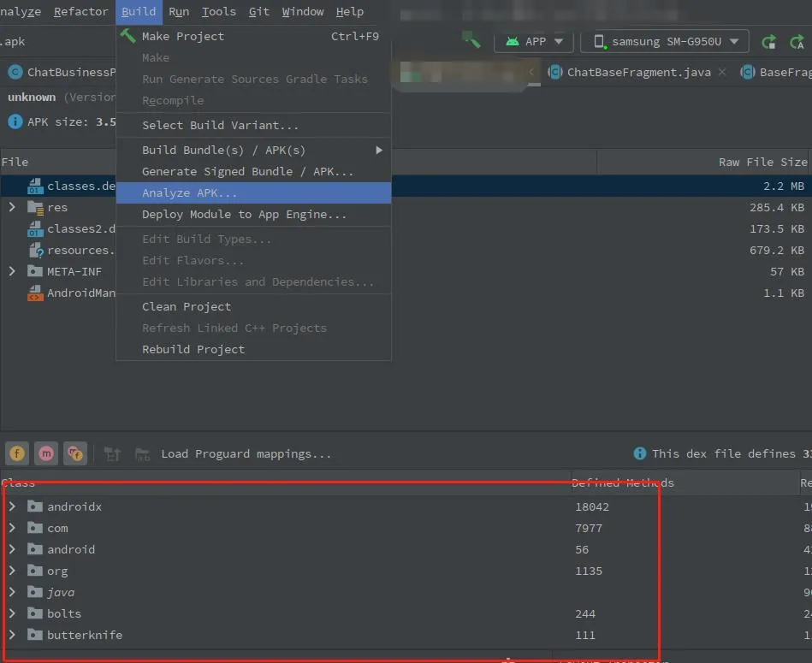Select the classes2.dex file icon
The height and width of the screenshot is (663, 812).
[x=35, y=228]
